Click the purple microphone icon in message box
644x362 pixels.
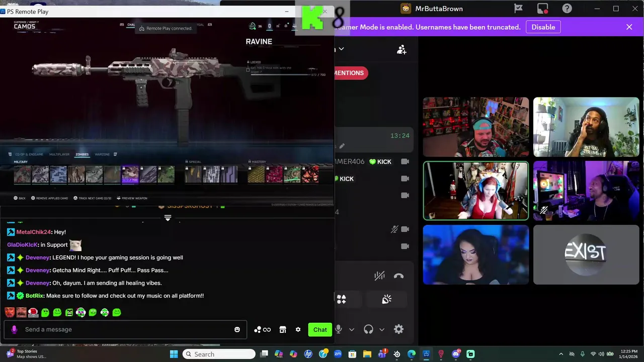pos(14,329)
